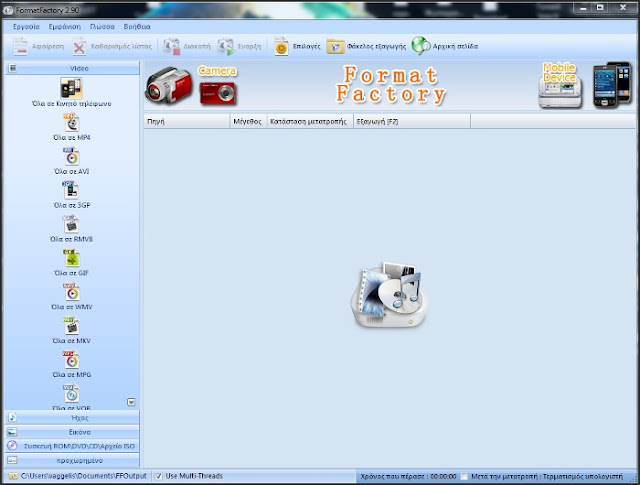Open the Γλώσσα menu
Image resolution: width=640 pixels, height=485 pixels.
[x=102, y=27]
